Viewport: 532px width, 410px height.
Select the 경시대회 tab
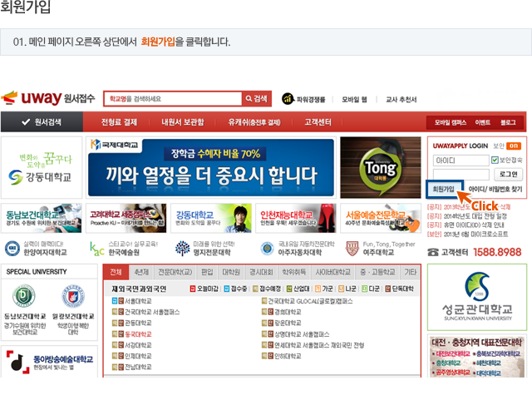click(261, 272)
